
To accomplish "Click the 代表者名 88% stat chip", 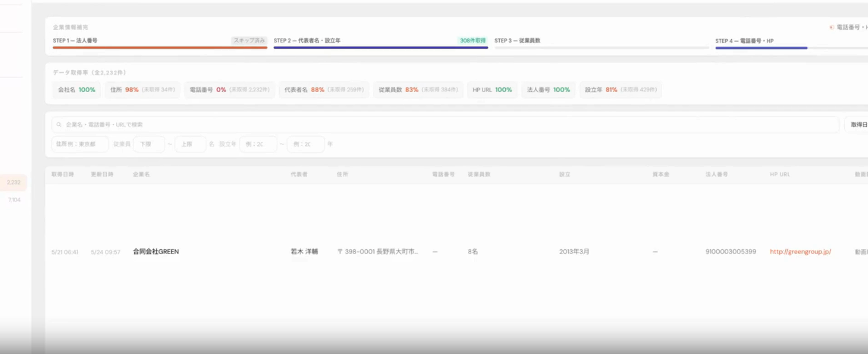I will (x=324, y=90).
